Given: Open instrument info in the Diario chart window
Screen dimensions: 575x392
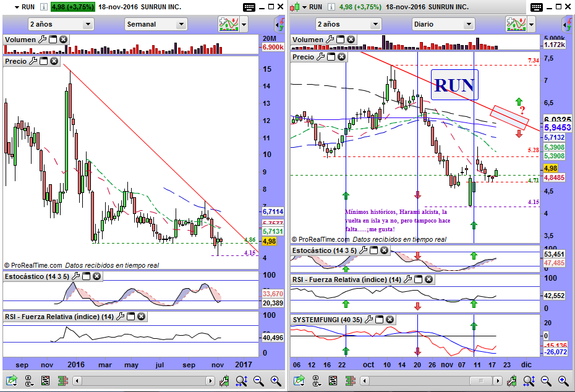Looking at the screenshot, I should tap(331, 7).
